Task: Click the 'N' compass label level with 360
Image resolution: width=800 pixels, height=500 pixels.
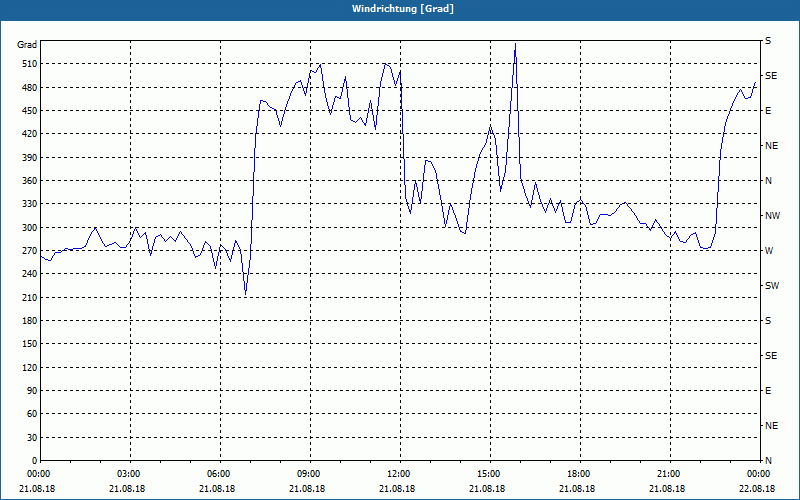Action: pyautogui.click(x=768, y=181)
